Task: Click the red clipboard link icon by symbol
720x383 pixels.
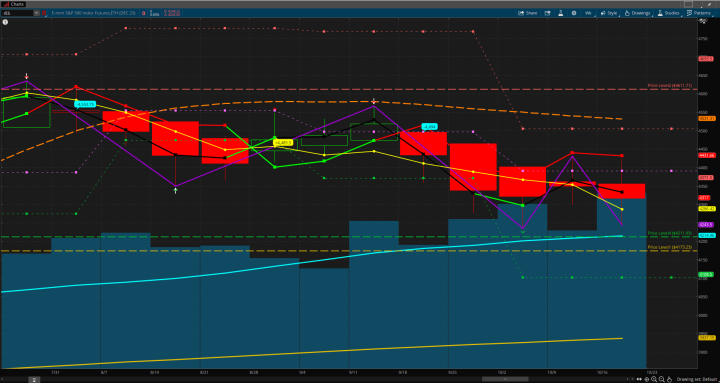Action: tap(44, 13)
